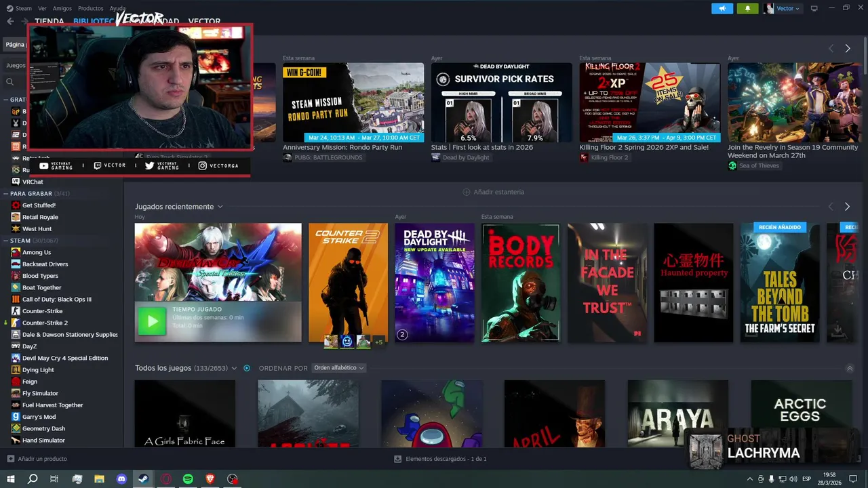Switch to Big Picture mode monitor icon
The height and width of the screenshot is (488, 868).
(x=814, y=8)
